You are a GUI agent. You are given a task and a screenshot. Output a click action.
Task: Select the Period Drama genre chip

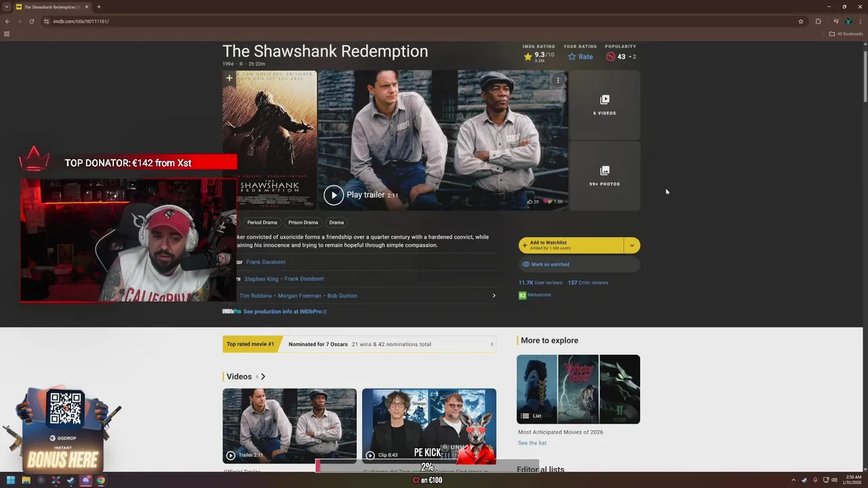[262, 222]
